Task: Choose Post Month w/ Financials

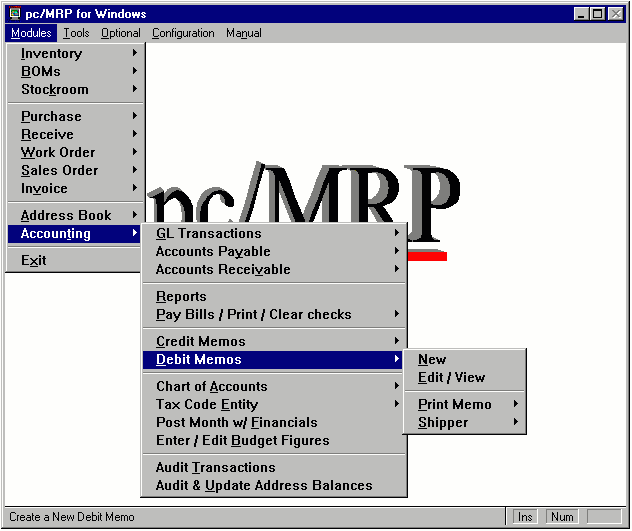Action: click(274, 422)
